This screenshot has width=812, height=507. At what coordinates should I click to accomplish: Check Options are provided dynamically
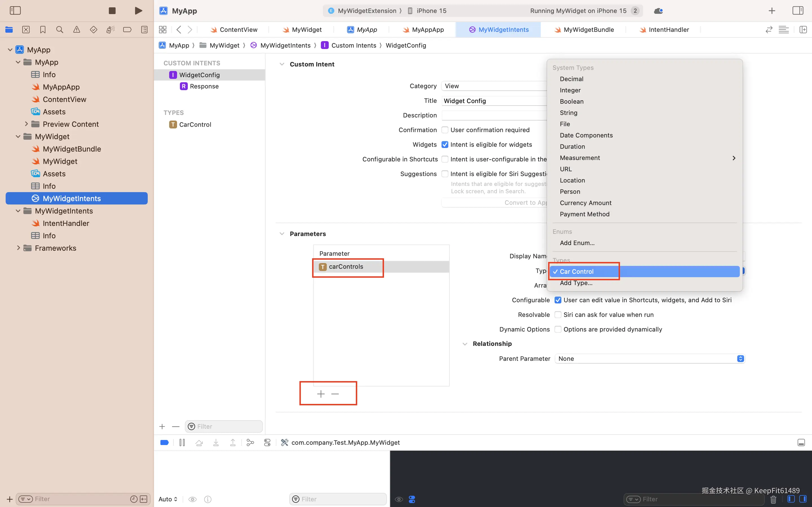tap(558, 329)
